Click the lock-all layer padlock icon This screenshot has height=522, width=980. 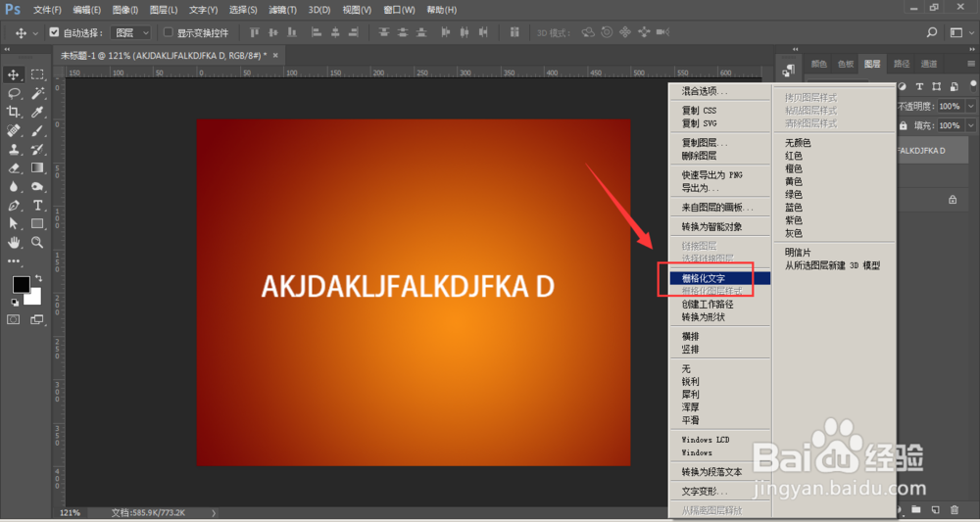pyautogui.click(x=904, y=125)
